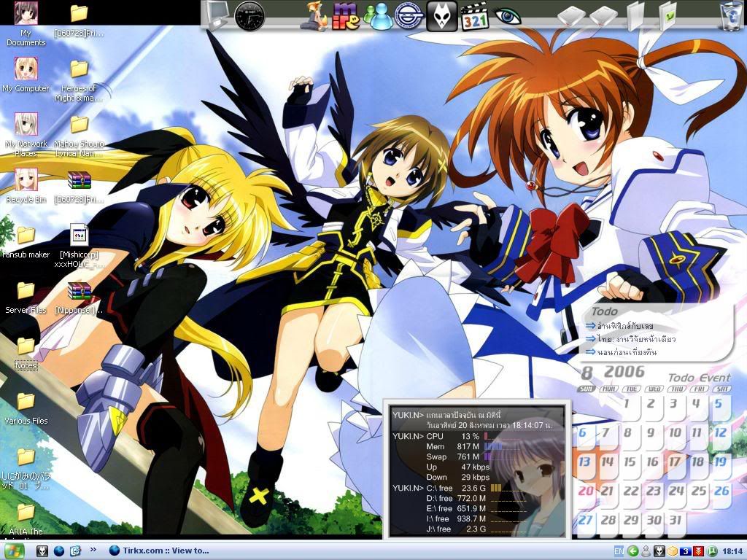The image size is (747, 560).
Task: Open the mIRC icon in the top dock
Action: 345,16
